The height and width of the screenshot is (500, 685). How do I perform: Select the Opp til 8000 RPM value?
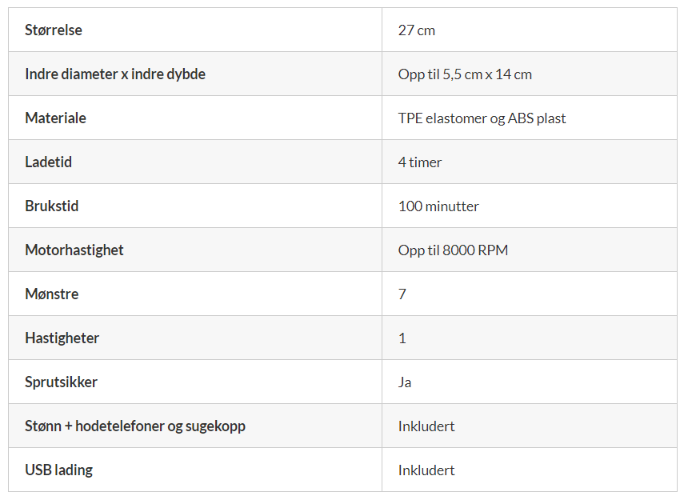click(x=452, y=250)
